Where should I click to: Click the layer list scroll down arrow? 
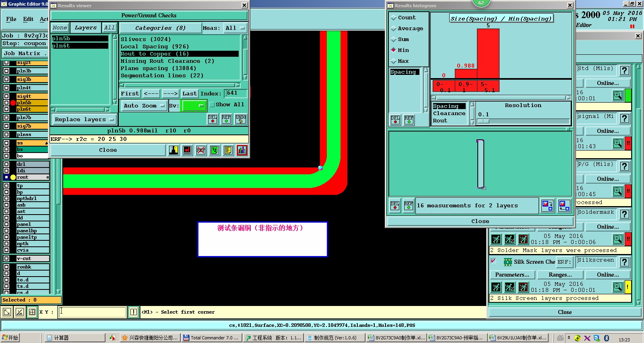coord(114,103)
